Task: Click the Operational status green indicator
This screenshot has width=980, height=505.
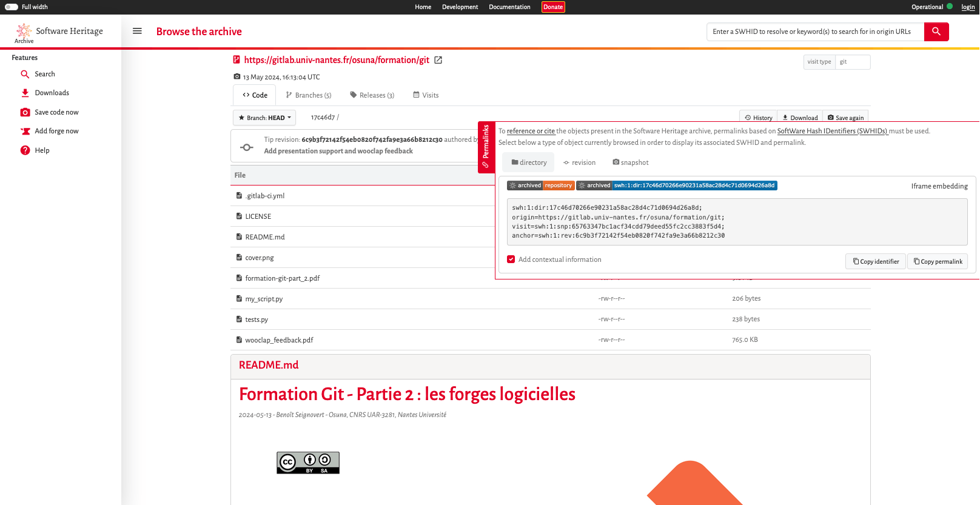Action: point(950,7)
